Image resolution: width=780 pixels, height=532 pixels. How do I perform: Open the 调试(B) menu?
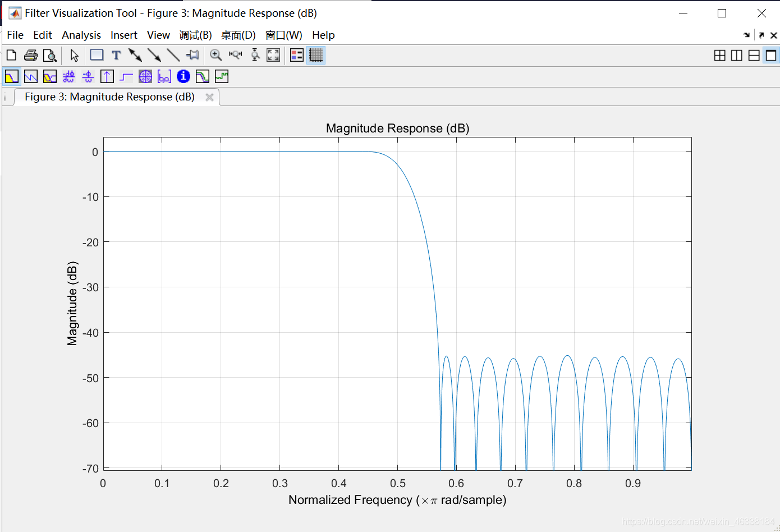click(x=195, y=35)
